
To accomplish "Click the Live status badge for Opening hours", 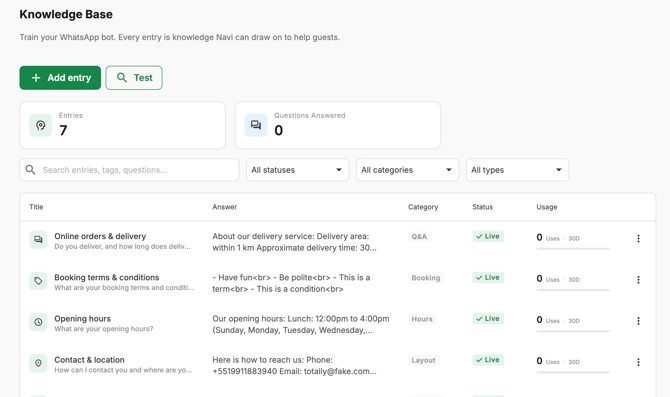I will click(488, 319).
